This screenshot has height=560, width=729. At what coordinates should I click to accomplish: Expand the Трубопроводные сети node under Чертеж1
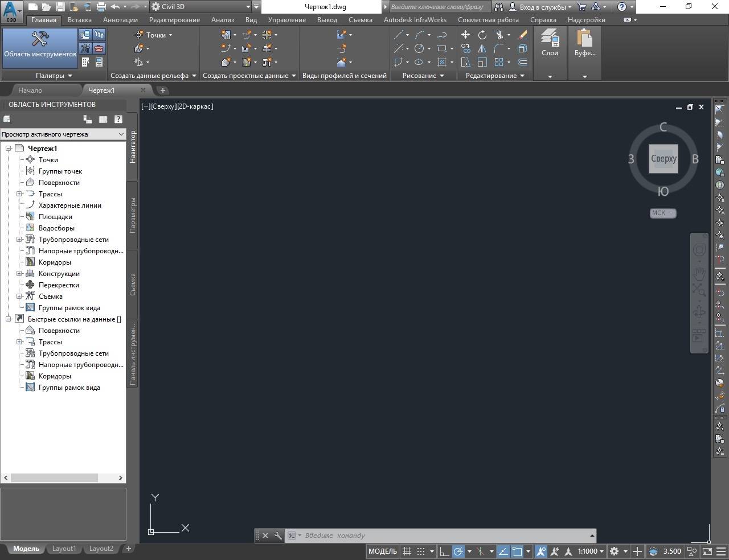pos(19,240)
